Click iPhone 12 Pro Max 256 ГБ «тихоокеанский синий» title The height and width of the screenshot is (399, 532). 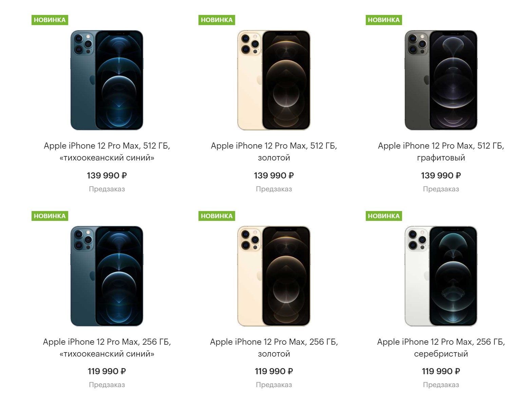point(107,348)
